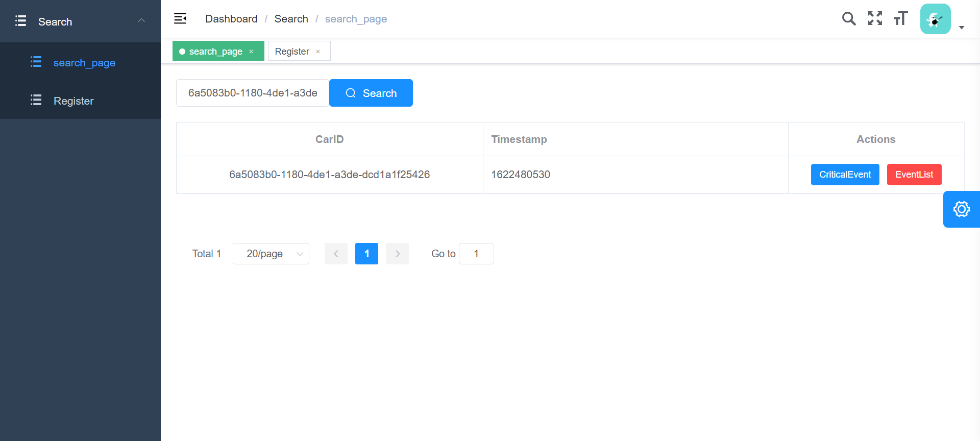The width and height of the screenshot is (980, 441).
Task: Open Register in the sidebar
Action: [x=80, y=101]
